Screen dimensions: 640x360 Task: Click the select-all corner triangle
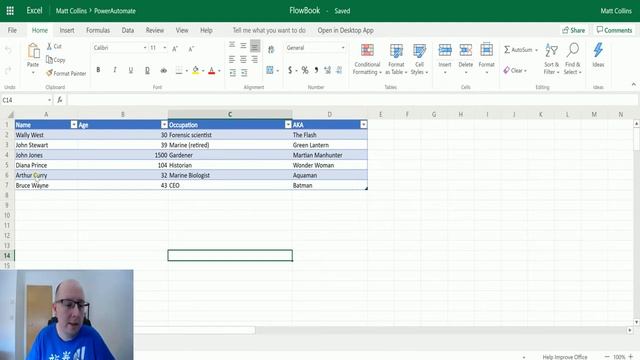[x=11, y=115]
